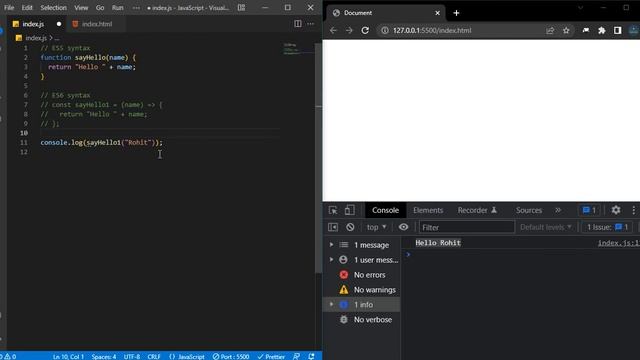Open the notifications bell in the status bar

311,356
